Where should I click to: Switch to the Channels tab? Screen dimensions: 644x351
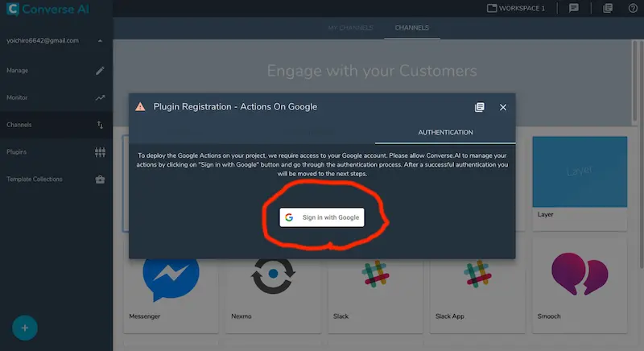pyautogui.click(x=412, y=28)
